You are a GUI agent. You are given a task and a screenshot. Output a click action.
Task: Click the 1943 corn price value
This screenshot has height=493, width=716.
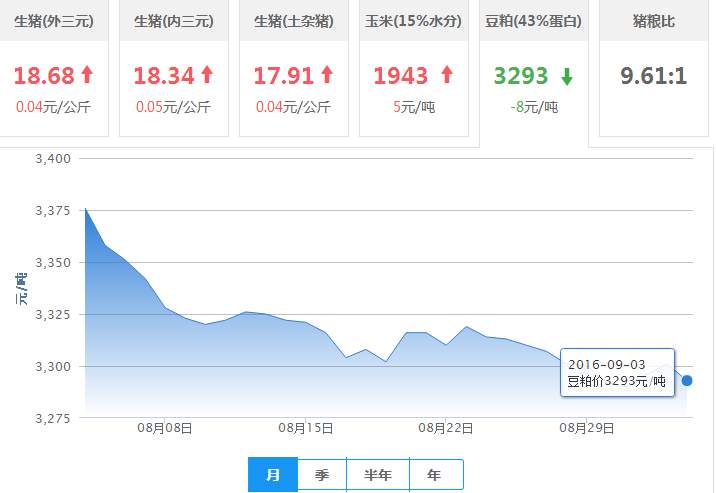(401, 76)
